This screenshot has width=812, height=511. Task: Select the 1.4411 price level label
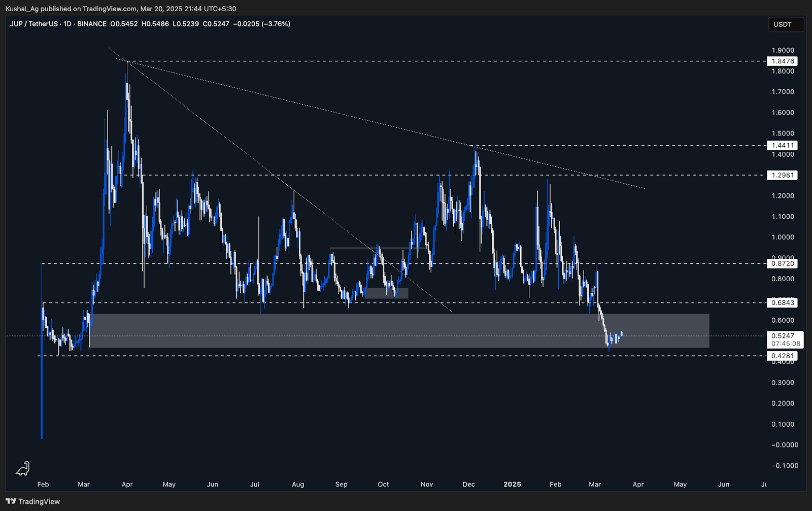[783, 146]
